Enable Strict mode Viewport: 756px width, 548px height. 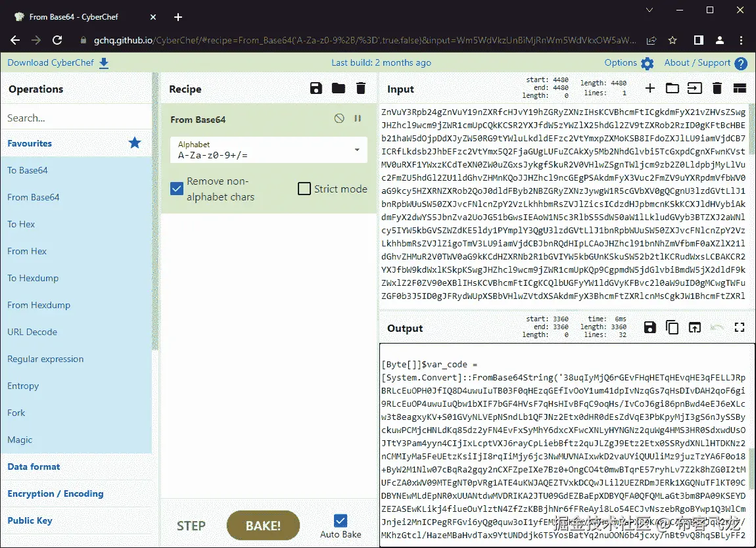[304, 189]
